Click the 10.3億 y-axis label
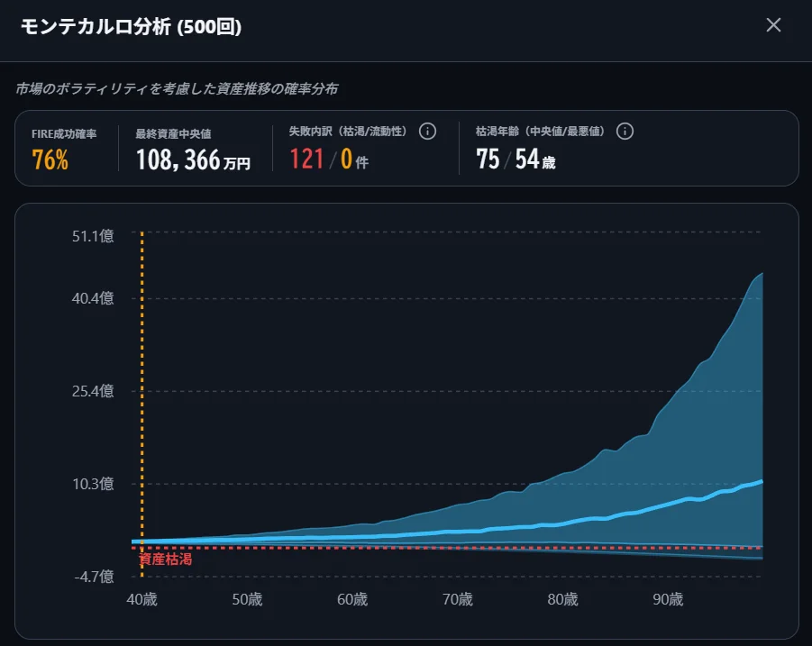Viewport: 812px width, 646px height. pyautogui.click(x=93, y=484)
